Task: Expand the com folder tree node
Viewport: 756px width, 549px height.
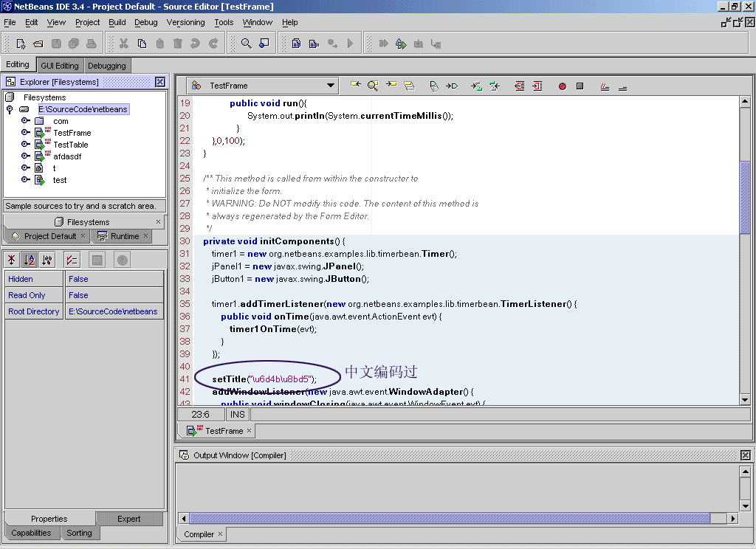Action: pyautogui.click(x=25, y=121)
